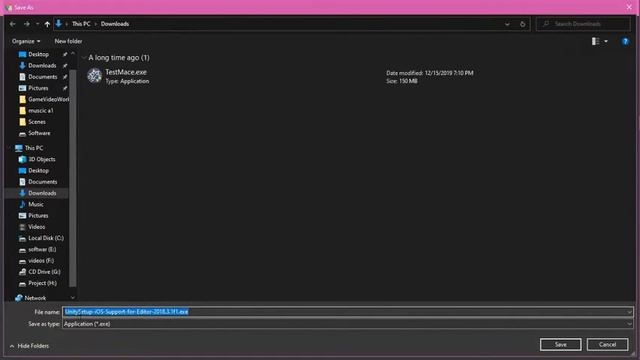Viewport: 640px width, 360px height.
Task: Focus the Search Downloads box
Action: click(583, 24)
